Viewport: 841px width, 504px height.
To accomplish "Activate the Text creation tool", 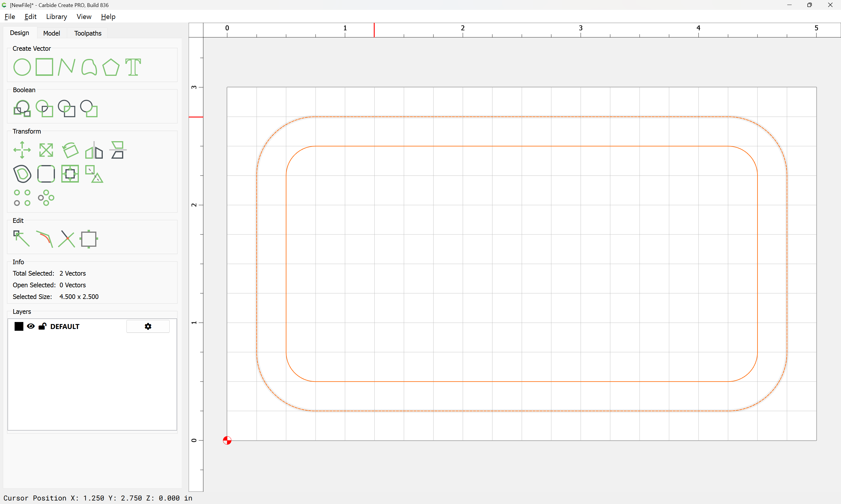I will (133, 67).
